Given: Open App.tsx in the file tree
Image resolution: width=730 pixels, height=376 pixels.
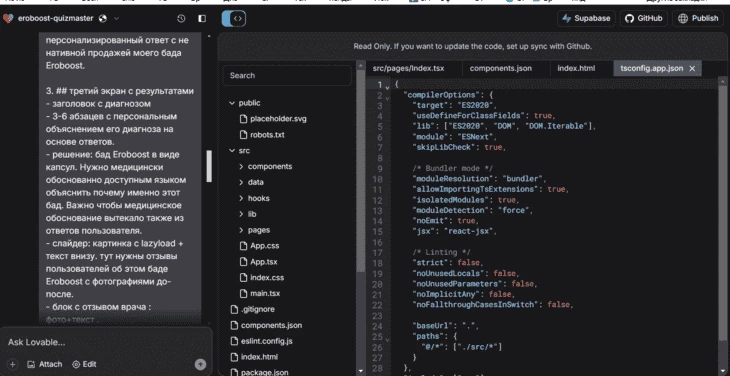Looking at the screenshot, I should 264,262.
